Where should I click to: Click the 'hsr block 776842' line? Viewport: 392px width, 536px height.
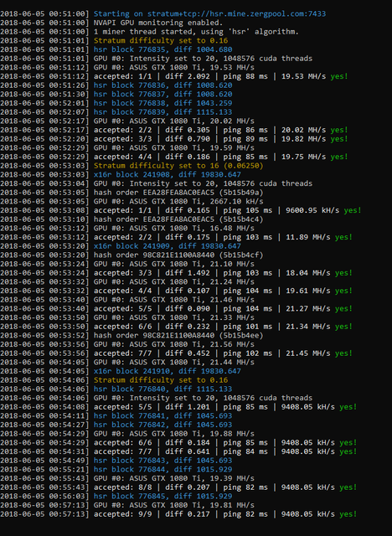coord(116,425)
